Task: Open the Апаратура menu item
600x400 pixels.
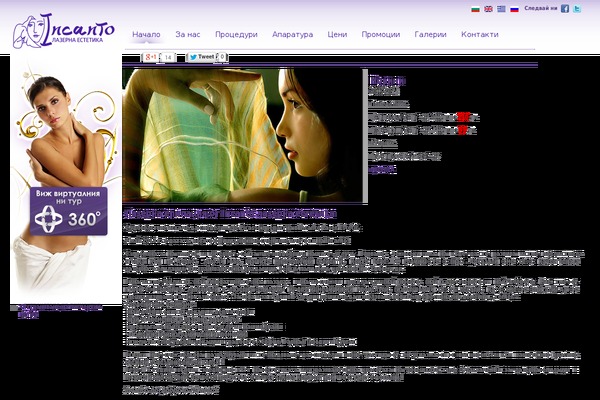Action: [x=292, y=34]
